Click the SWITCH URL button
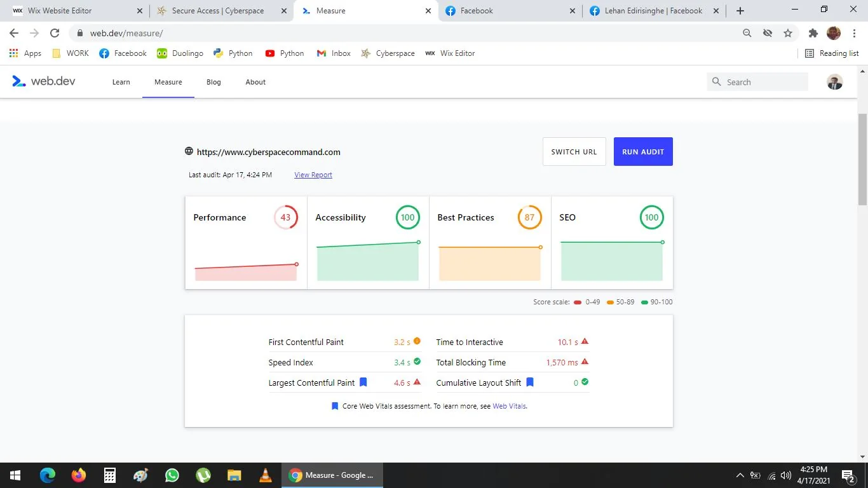Image resolution: width=868 pixels, height=488 pixels. [x=574, y=152]
